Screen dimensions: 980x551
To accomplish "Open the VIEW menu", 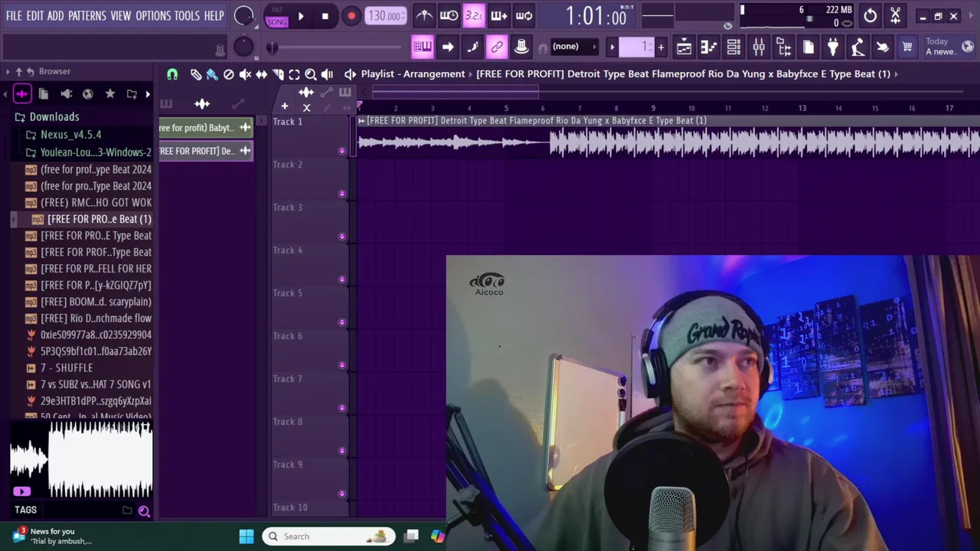I will (x=120, y=16).
